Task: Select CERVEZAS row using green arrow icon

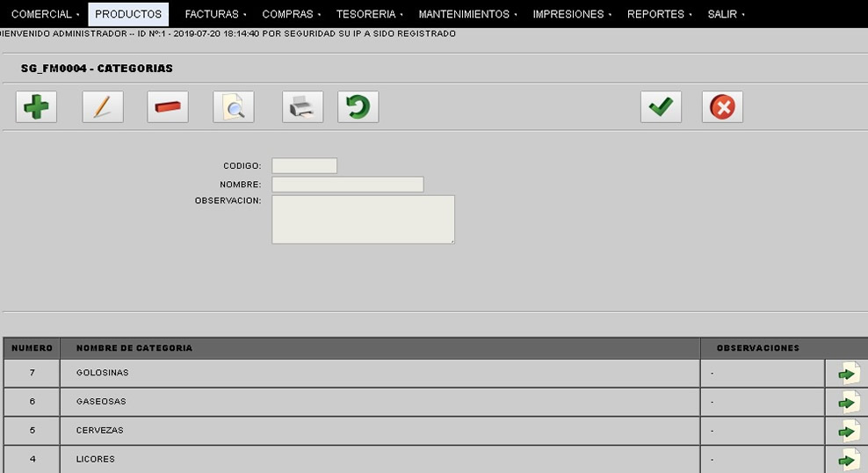Action: pos(849,431)
